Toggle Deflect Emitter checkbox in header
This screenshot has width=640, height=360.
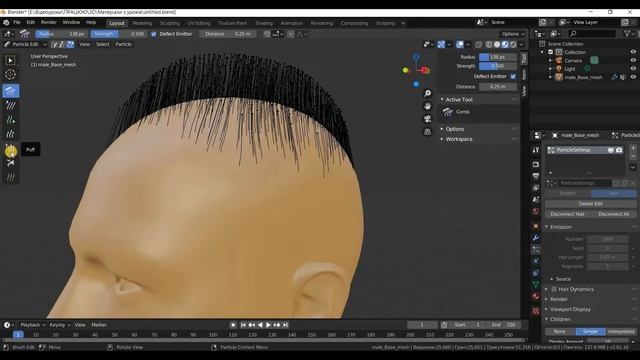pos(154,34)
